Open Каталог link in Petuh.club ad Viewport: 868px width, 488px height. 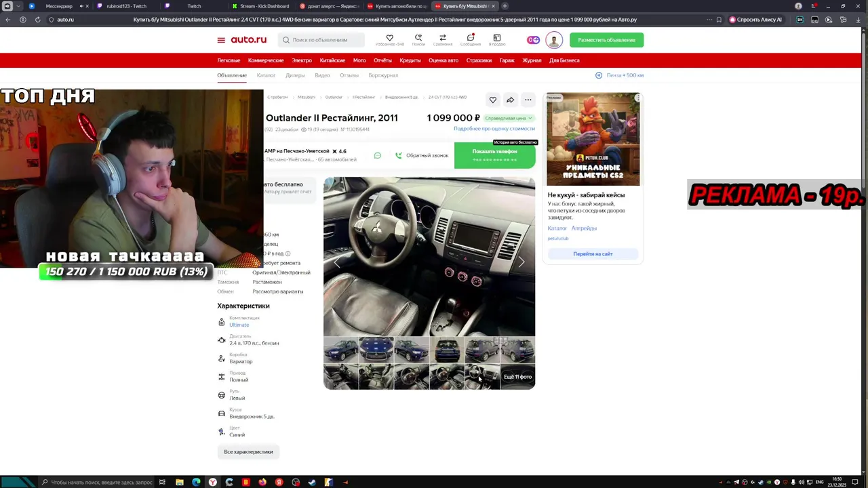[x=557, y=228]
